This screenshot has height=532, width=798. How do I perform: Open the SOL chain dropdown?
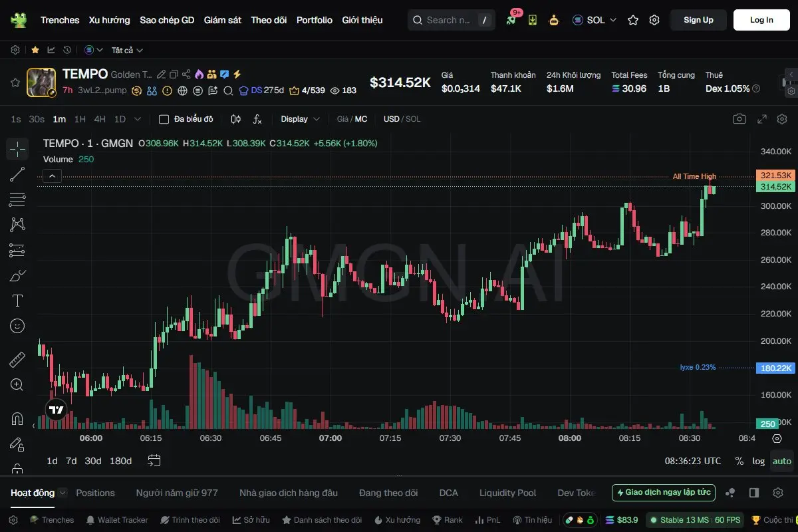[x=595, y=20]
